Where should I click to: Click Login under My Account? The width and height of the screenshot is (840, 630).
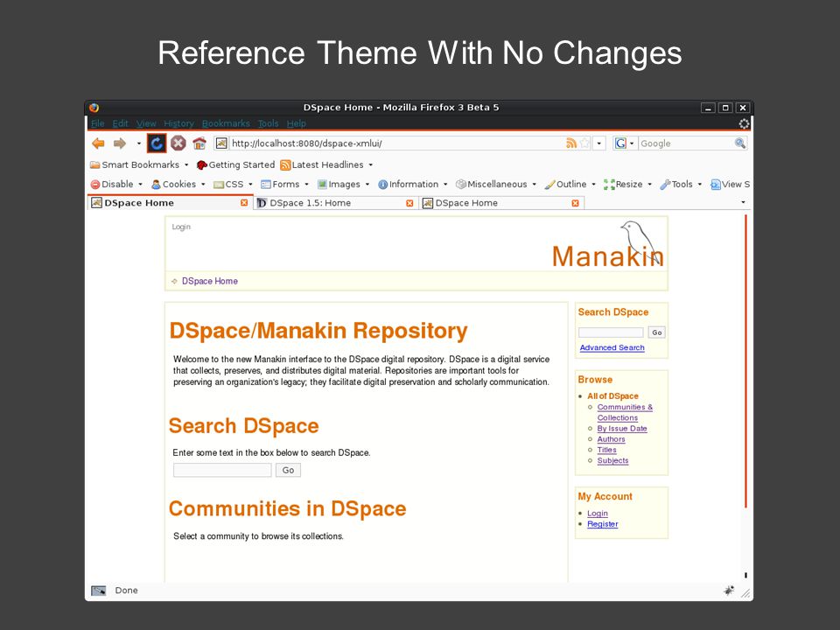[598, 514]
